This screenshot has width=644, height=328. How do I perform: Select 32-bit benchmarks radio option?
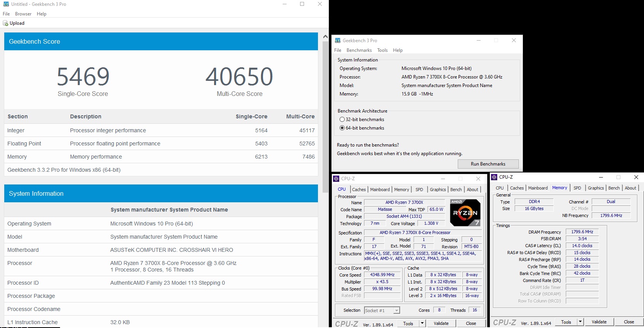342,120
